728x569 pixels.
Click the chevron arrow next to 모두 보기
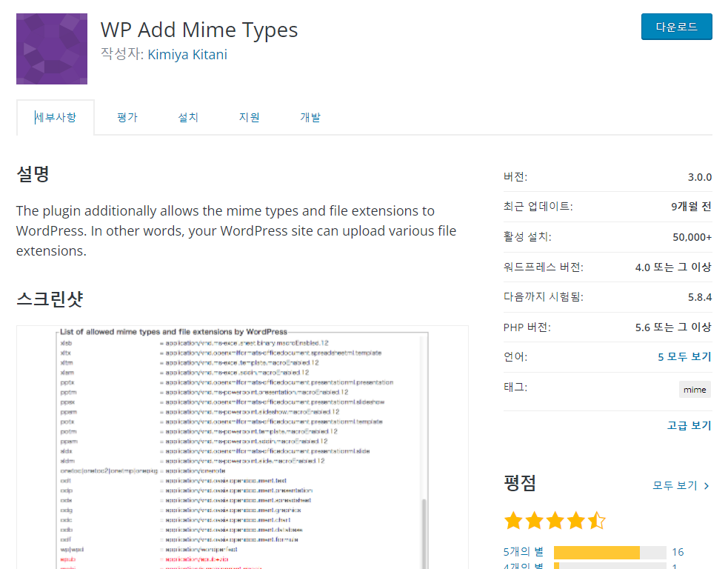707,486
